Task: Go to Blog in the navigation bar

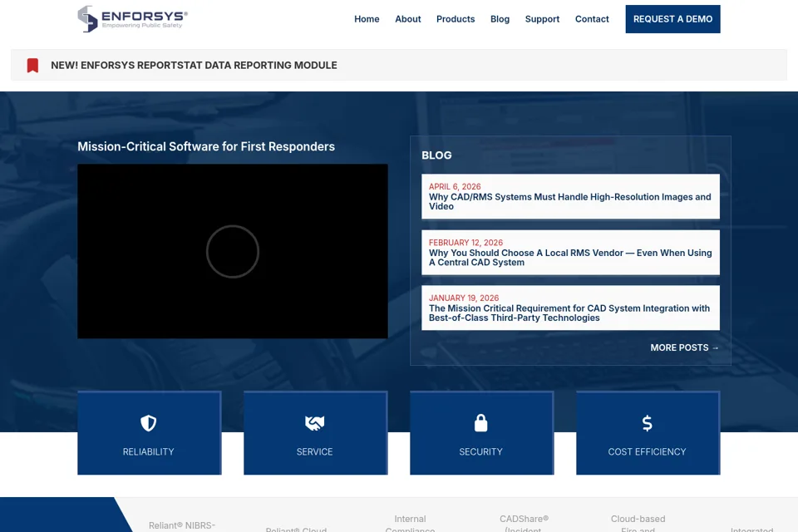Action: click(500, 19)
